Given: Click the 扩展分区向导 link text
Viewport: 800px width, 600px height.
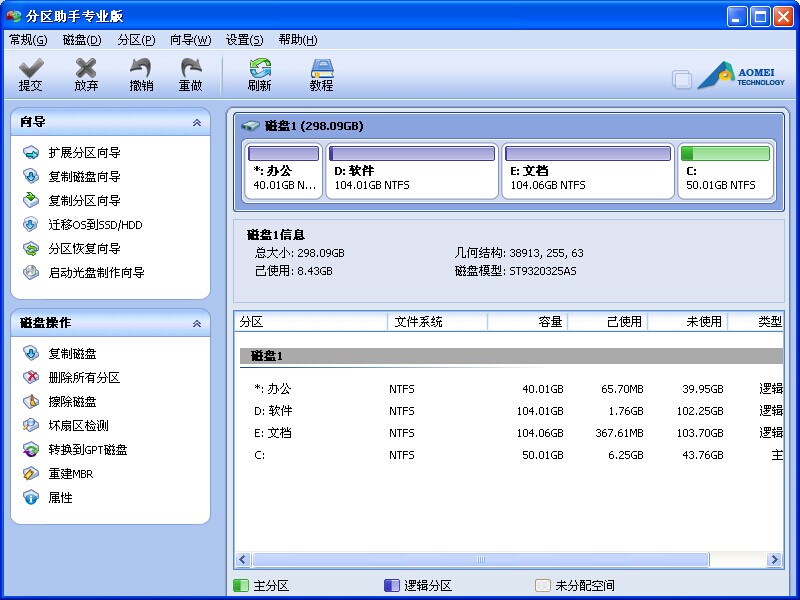Looking at the screenshot, I should (84, 153).
